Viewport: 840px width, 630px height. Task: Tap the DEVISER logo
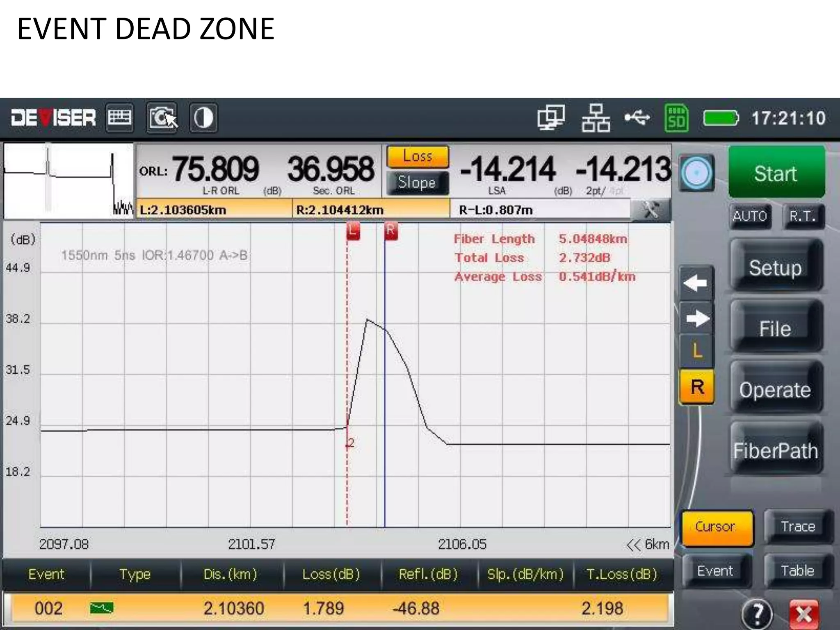coord(53,118)
